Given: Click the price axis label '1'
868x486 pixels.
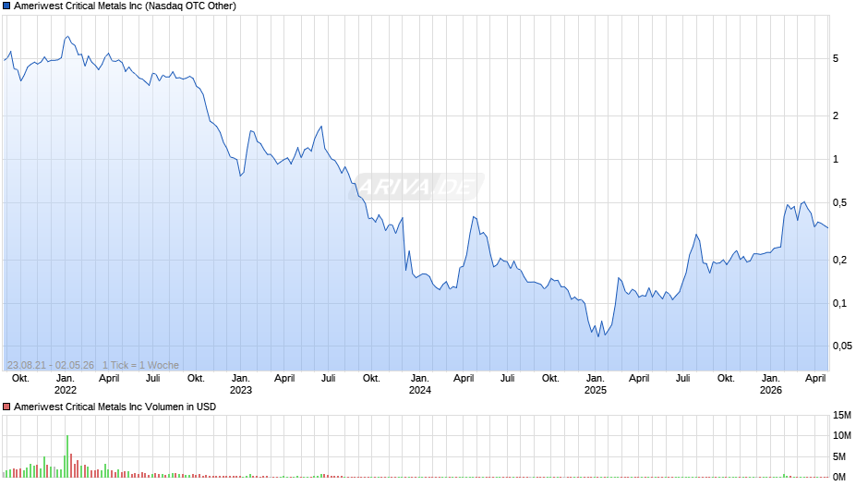Looking at the screenshot, I should [836, 160].
